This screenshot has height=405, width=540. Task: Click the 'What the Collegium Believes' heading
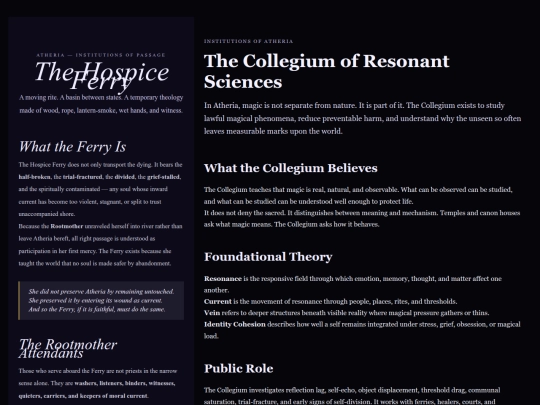(291, 168)
